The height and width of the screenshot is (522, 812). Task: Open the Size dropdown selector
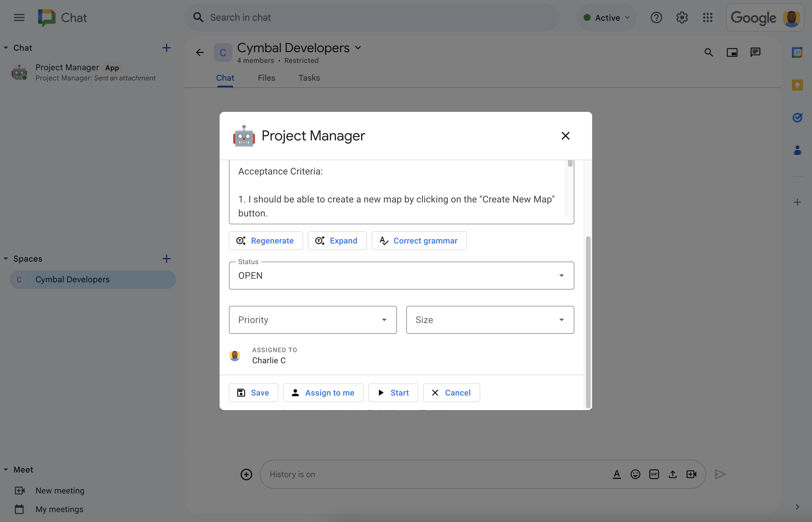(490, 320)
